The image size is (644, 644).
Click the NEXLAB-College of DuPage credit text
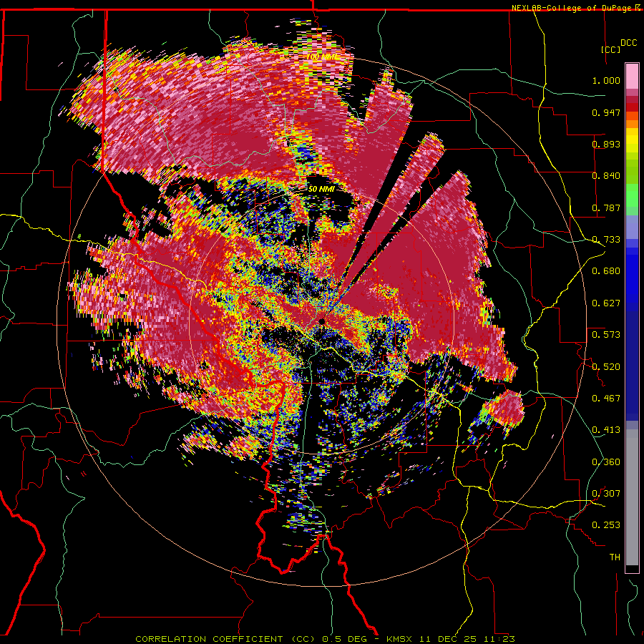click(572, 8)
